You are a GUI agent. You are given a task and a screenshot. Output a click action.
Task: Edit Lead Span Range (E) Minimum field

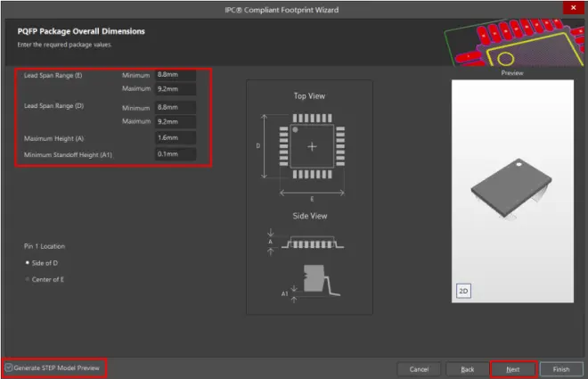[x=176, y=75]
